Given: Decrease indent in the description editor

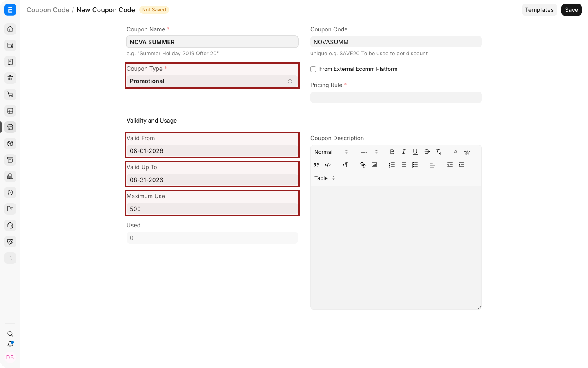Looking at the screenshot, I should (450, 165).
